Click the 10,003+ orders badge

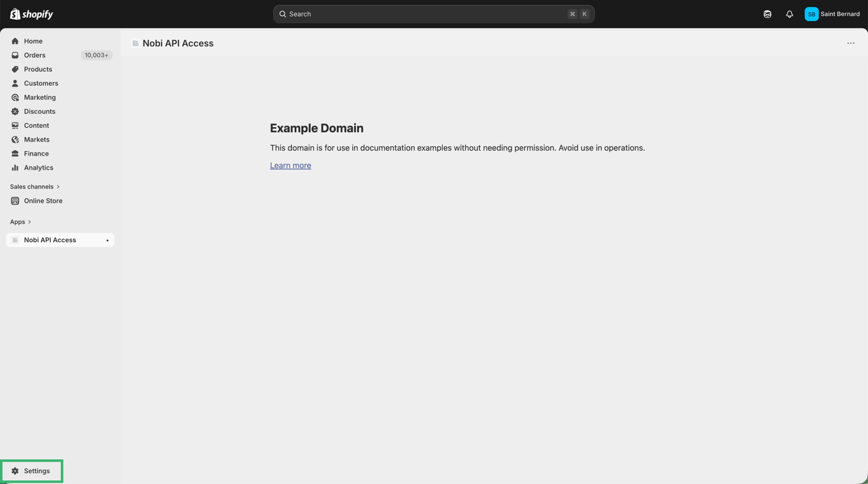tap(97, 55)
